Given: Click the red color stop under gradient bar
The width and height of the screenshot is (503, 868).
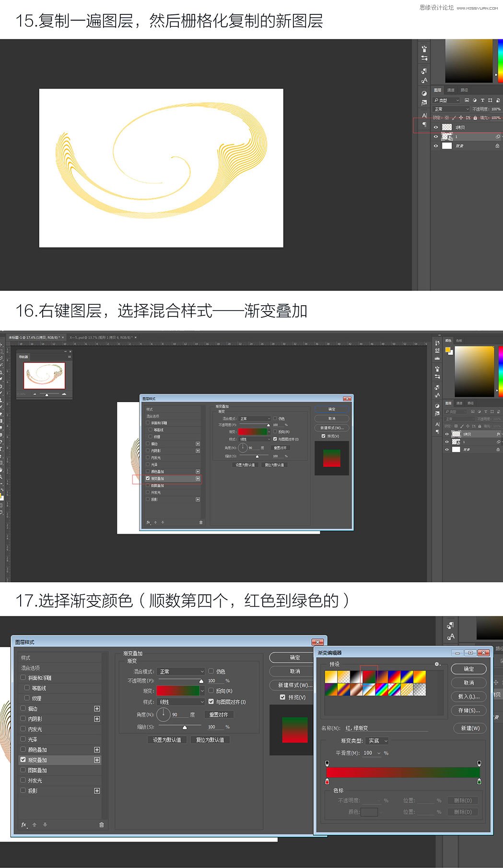Looking at the screenshot, I should click(328, 781).
